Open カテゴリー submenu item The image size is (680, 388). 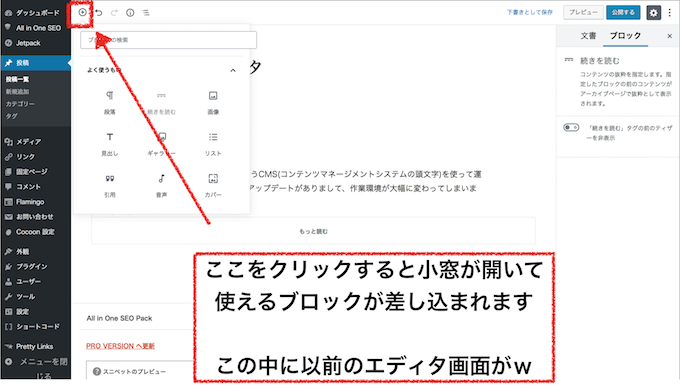20,104
